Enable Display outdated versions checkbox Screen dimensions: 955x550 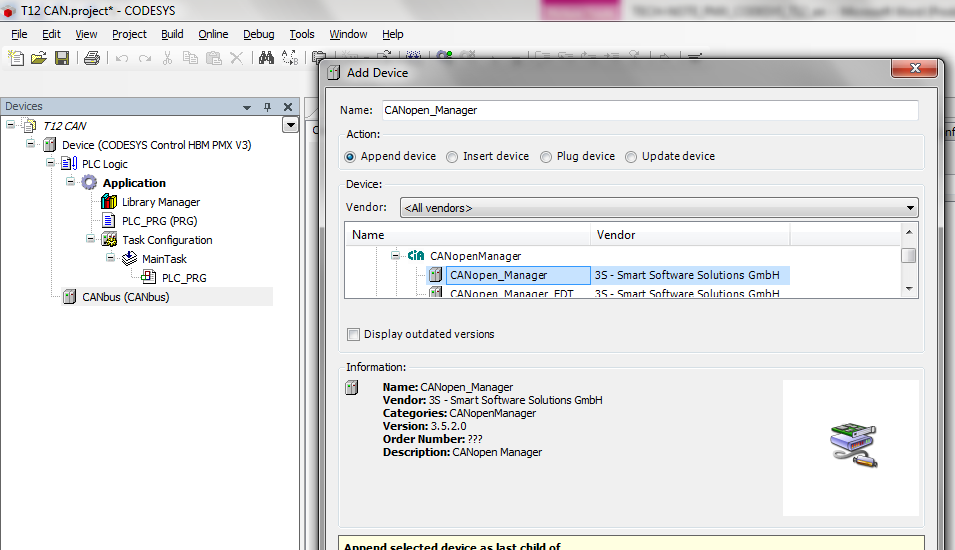[x=353, y=334]
